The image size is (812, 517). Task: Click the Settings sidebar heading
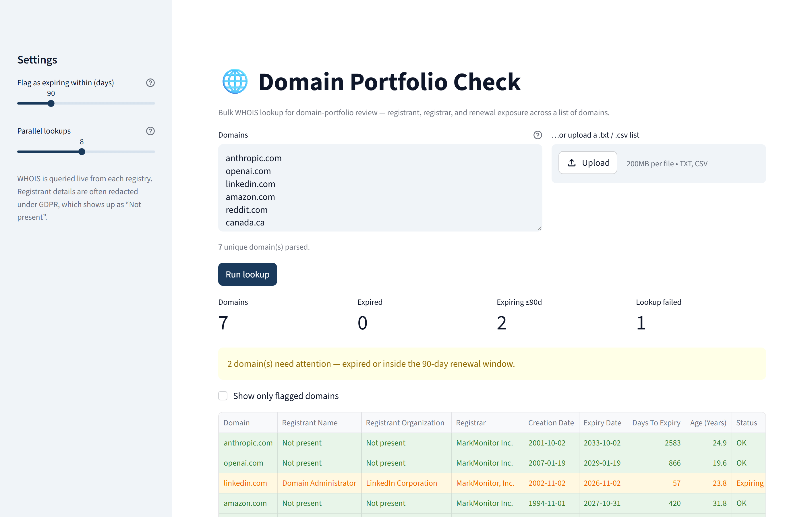(37, 60)
